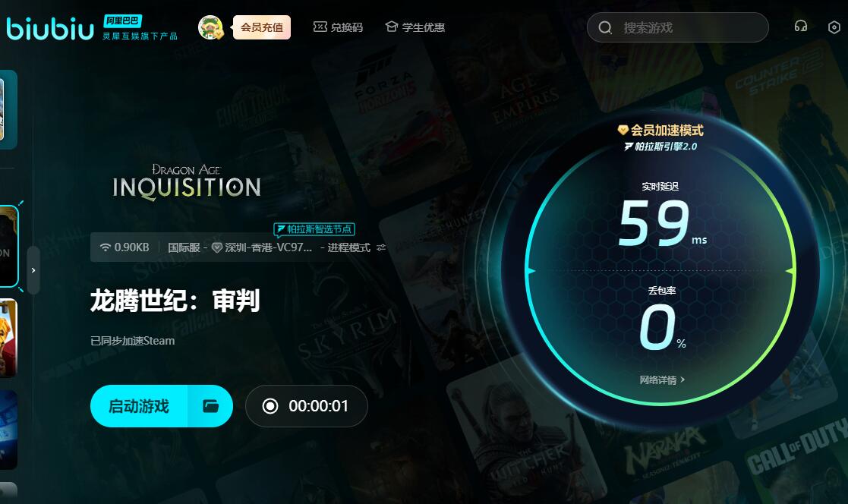
Task: Open 网络详情 network details
Action: coord(662,380)
